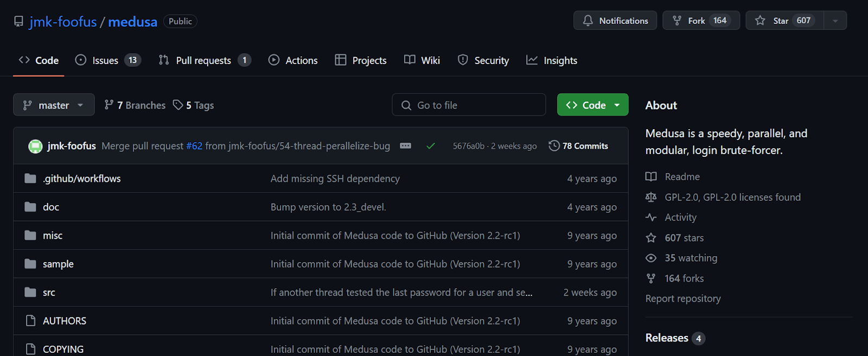Viewport: 868px width, 356px height.
Task: Click the folder icon next to misc
Action: pyautogui.click(x=30, y=236)
